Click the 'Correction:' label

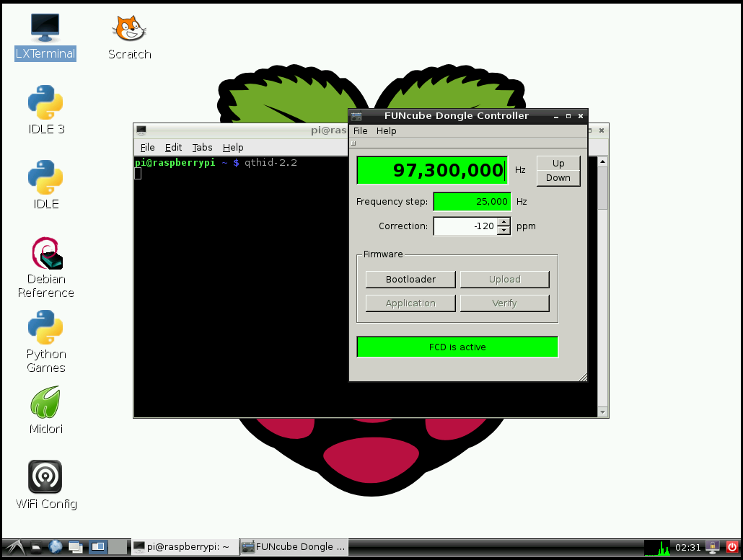[403, 226]
